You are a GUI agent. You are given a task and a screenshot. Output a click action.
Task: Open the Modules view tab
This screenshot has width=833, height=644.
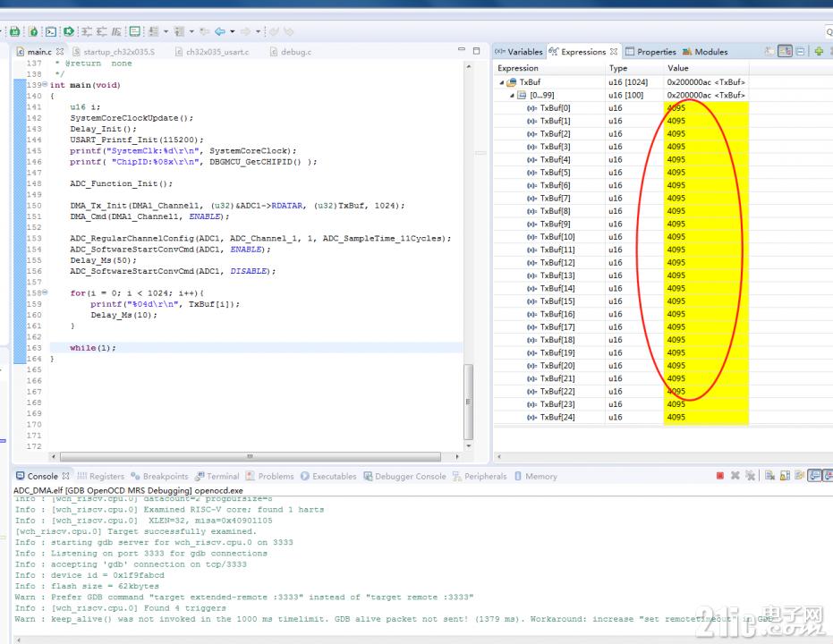click(705, 52)
